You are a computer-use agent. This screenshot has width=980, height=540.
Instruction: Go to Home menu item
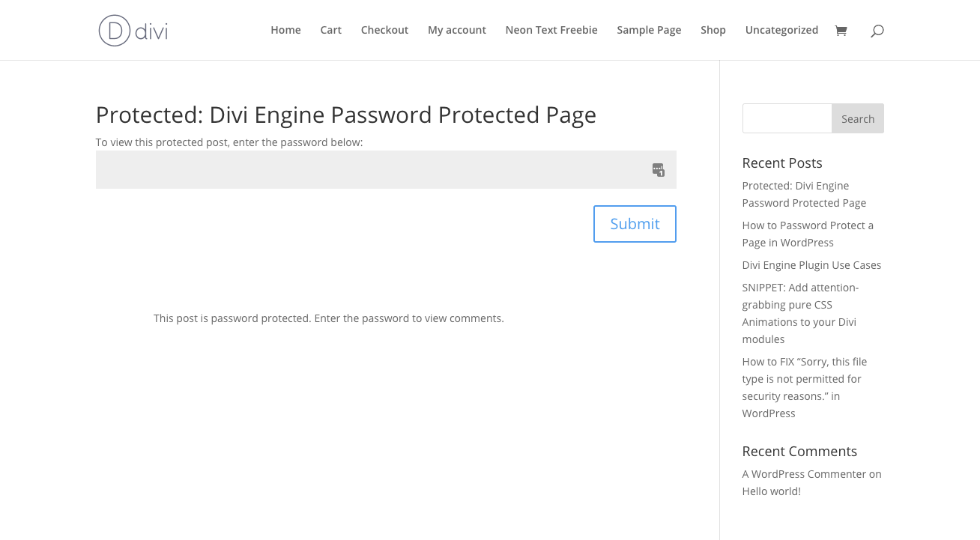[285, 30]
